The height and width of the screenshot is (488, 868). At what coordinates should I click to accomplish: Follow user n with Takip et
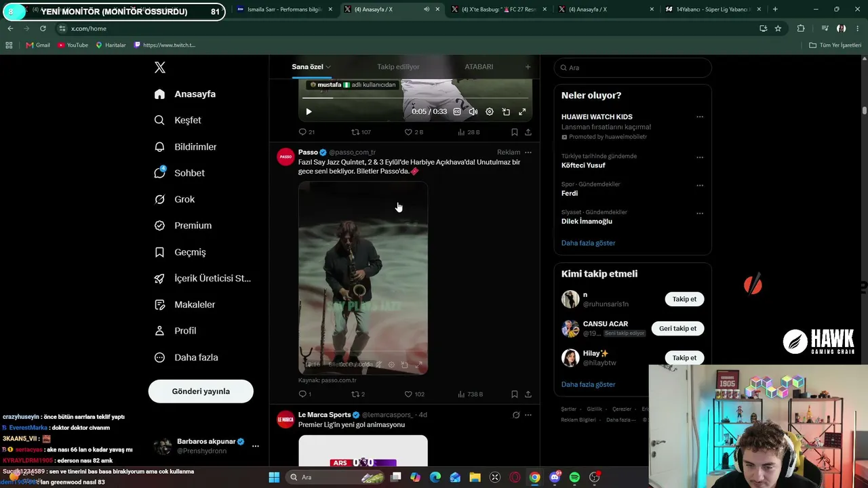click(684, 299)
